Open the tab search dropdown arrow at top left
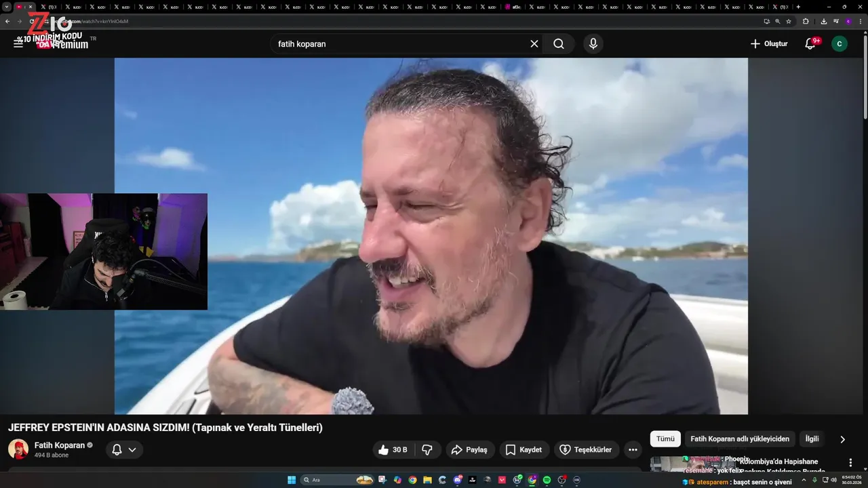This screenshot has height=488, width=868. tap(6, 7)
